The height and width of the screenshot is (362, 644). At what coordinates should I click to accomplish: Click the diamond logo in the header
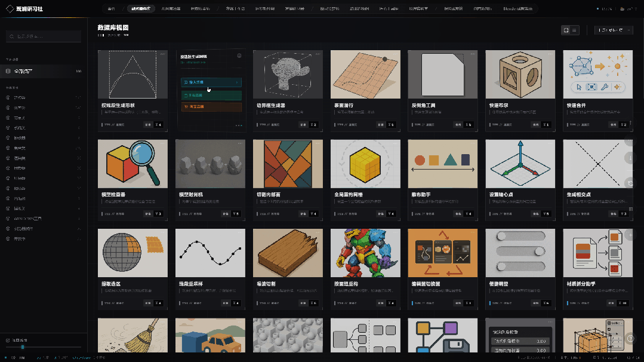click(10, 8)
